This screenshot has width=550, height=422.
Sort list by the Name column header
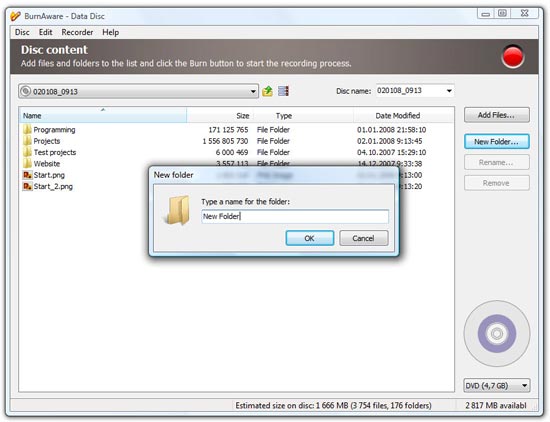(103, 115)
